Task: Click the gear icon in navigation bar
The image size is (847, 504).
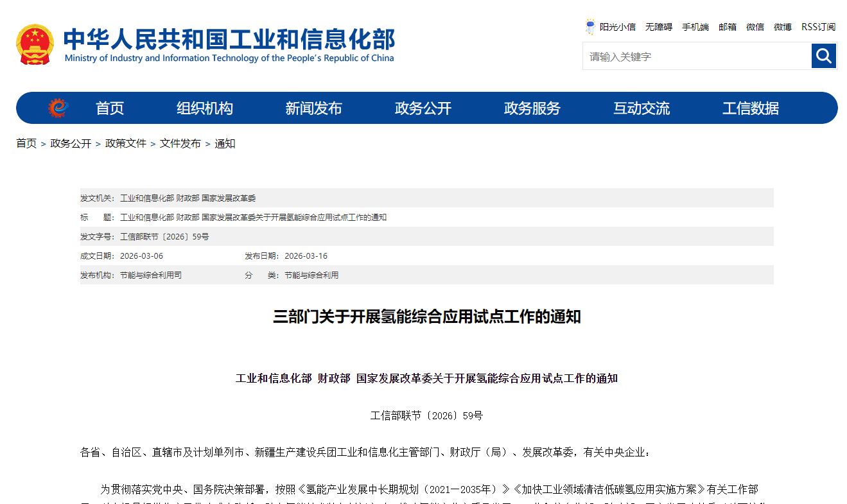Action: point(58,108)
